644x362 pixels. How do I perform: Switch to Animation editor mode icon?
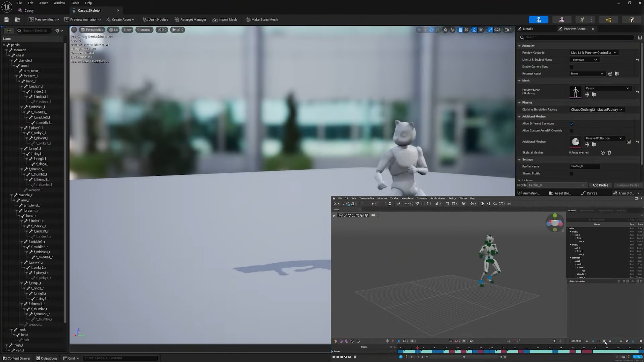582,20
